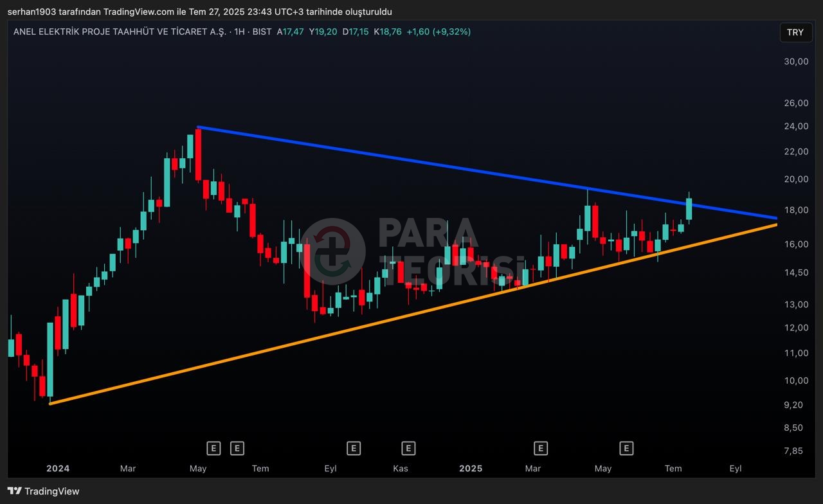Click the serhan1903 creation caption text

point(200,12)
